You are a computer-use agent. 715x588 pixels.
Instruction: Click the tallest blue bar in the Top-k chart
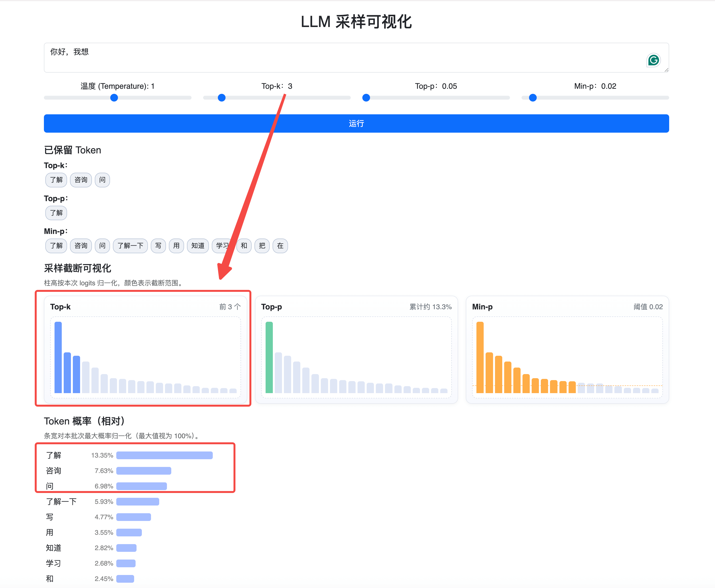58,357
